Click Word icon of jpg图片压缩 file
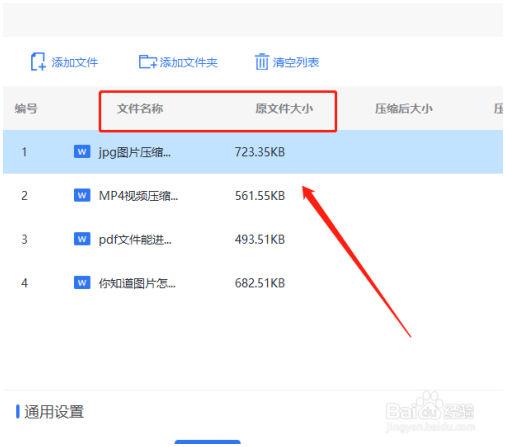The image size is (506, 447). tap(82, 152)
